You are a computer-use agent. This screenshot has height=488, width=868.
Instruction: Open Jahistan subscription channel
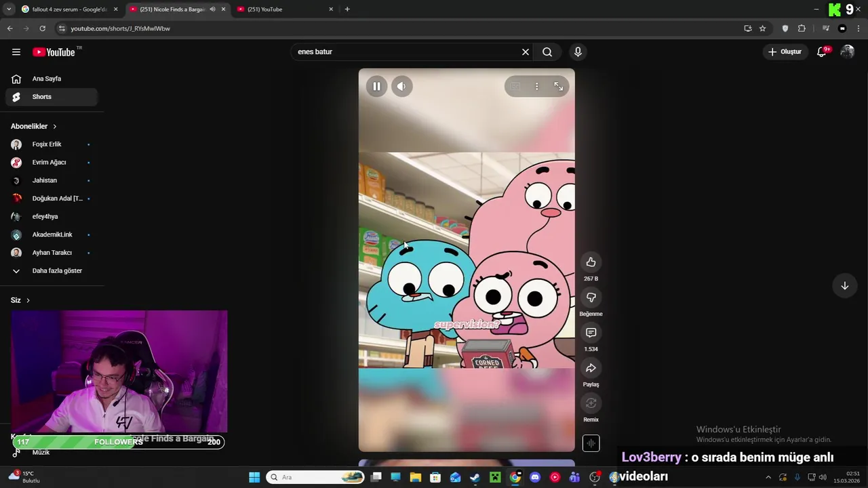[x=52, y=180]
